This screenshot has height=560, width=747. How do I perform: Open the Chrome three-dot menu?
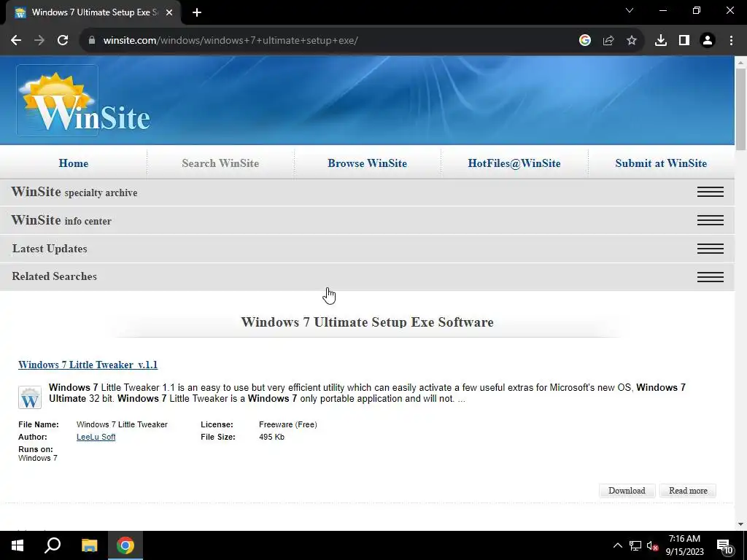coord(731,41)
